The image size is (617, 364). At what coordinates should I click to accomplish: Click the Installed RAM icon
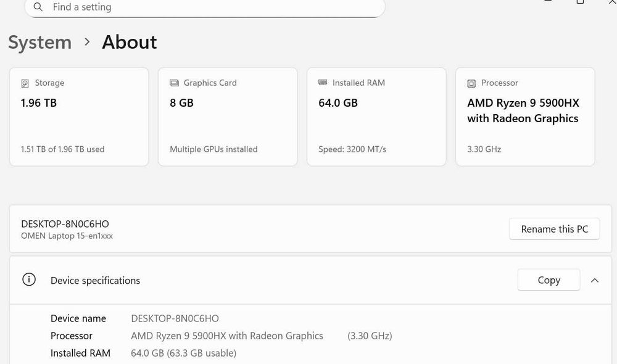[x=323, y=83]
